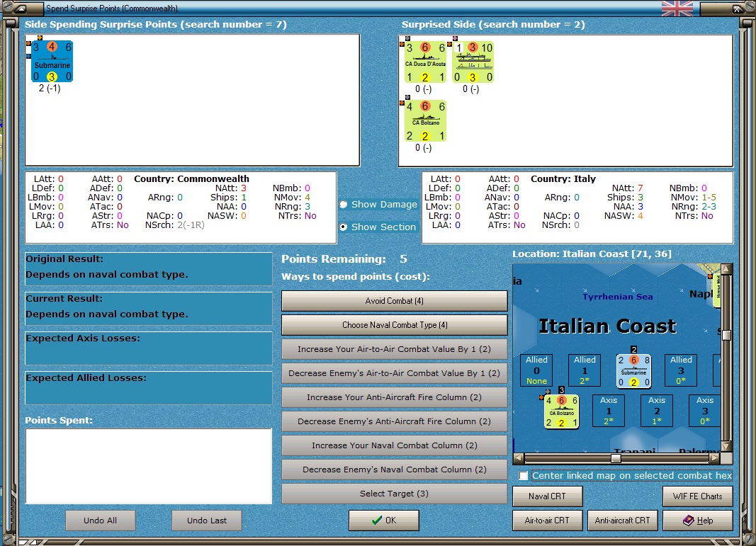Click Commonwealth NSrch: 2(-1R) value
The width and height of the screenshot is (756, 546).
[191, 225]
